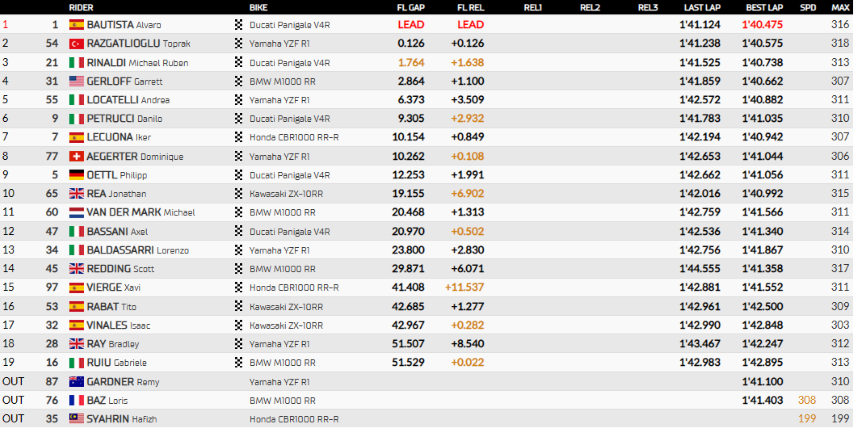Click the checkered flag in REDDING row
Image resolution: width=854 pixels, height=429 pixels.
point(238,269)
